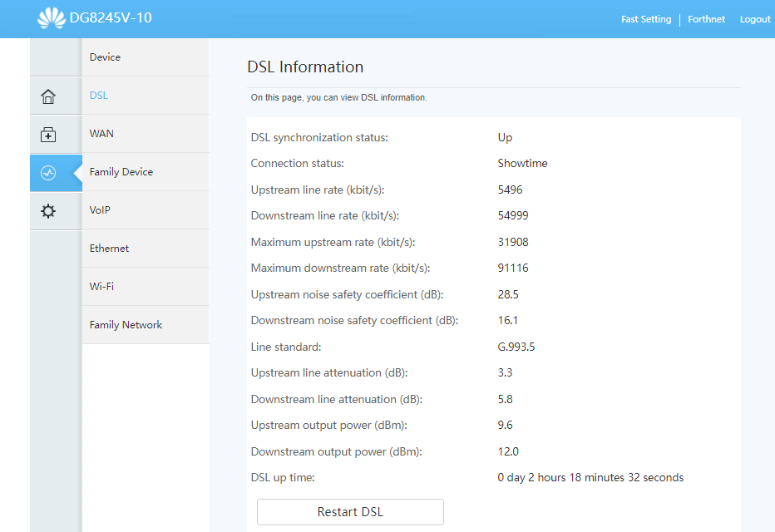Go to the WAN information page
Screen dimensions: 775x532
pos(101,134)
